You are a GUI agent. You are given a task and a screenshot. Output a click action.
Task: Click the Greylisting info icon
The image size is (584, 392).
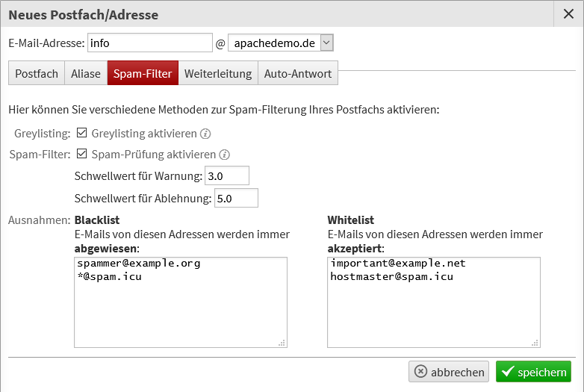click(205, 134)
